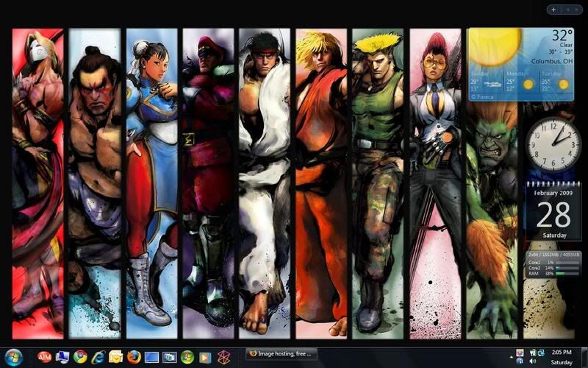The width and height of the screenshot is (588, 368).
Task: Open the mail folder clock icon
Action: [116, 356]
